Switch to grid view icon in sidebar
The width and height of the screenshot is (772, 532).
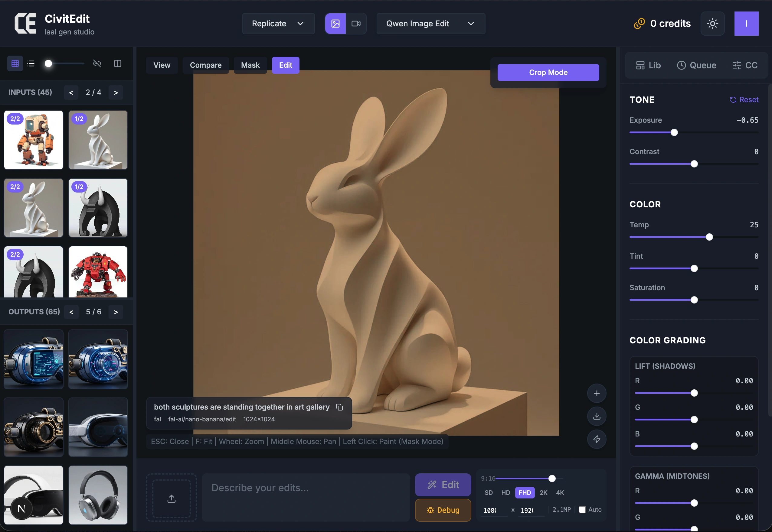pos(15,63)
